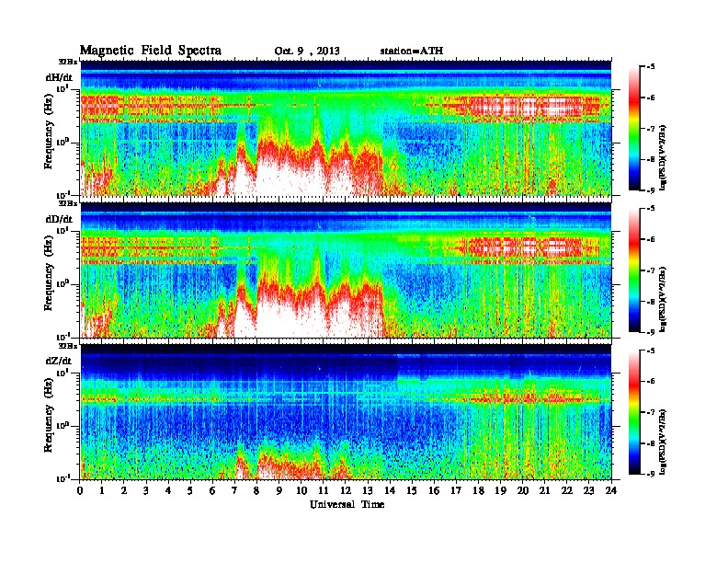Image resolution: width=728 pixels, height=563 pixels.
Task: Click hour tick label '2' on time axis
Action: coord(124,490)
